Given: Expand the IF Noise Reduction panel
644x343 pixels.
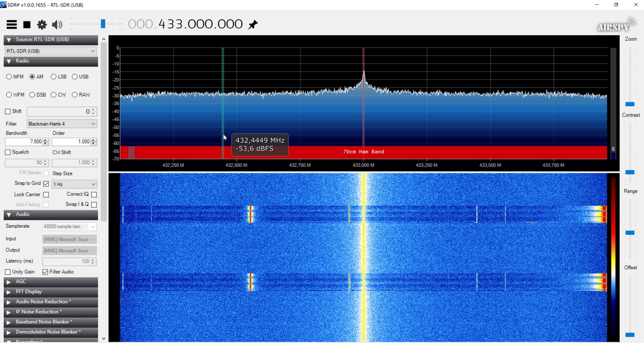Looking at the screenshot, I should pyautogui.click(x=51, y=312).
